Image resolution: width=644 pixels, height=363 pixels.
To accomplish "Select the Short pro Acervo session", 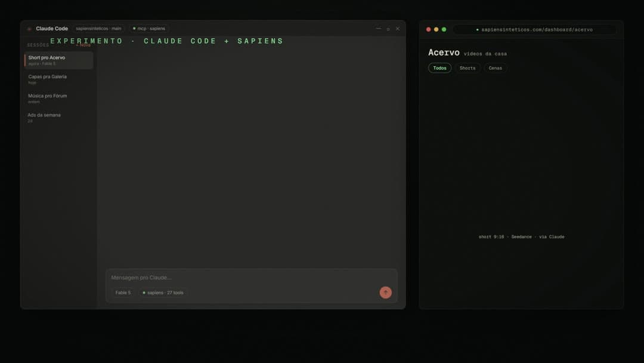I will coord(58,60).
